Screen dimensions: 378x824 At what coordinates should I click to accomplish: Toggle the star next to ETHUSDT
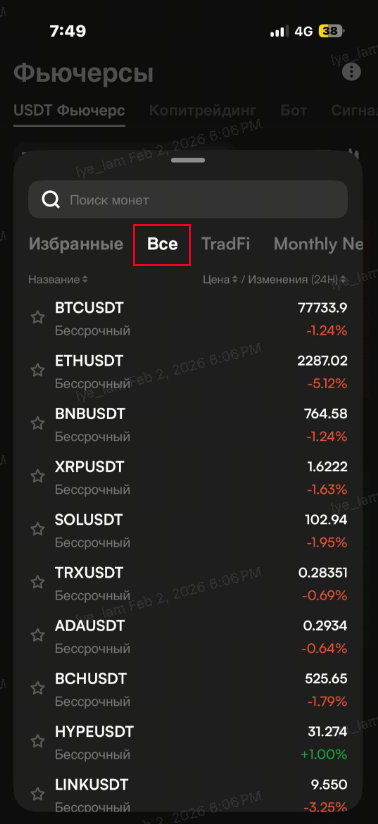click(37, 370)
